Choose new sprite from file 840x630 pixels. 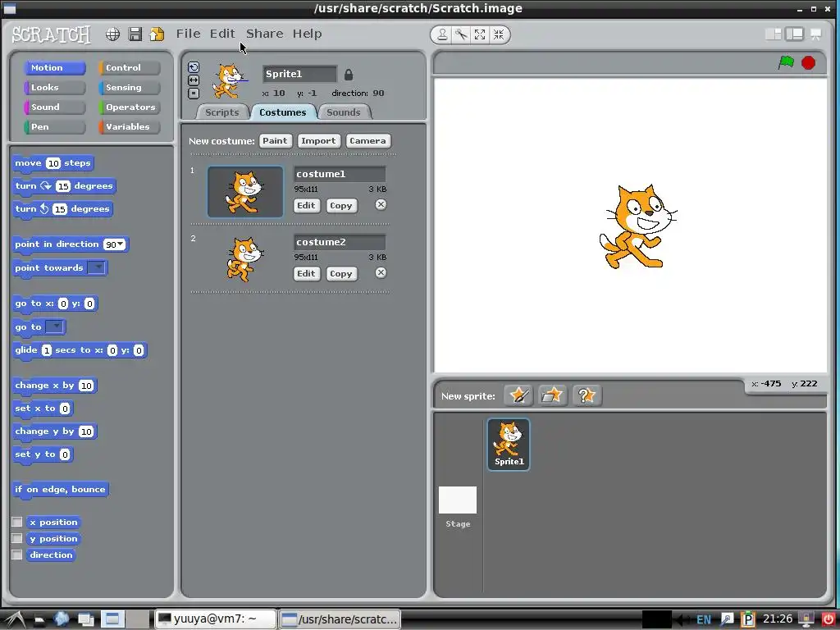click(x=552, y=396)
